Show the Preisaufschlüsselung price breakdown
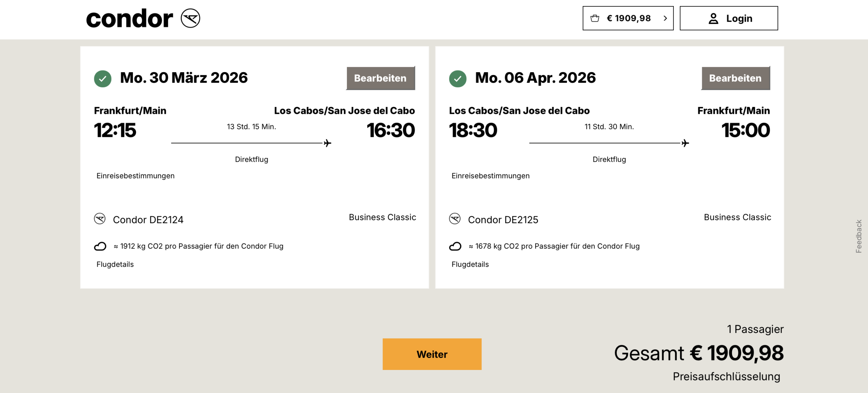 tap(726, 376)
